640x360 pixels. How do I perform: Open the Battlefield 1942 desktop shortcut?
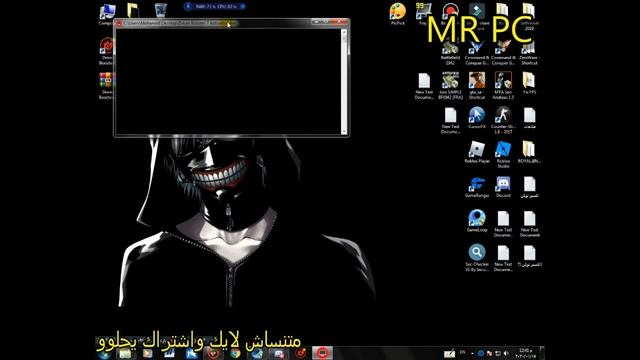pos(450,53)
